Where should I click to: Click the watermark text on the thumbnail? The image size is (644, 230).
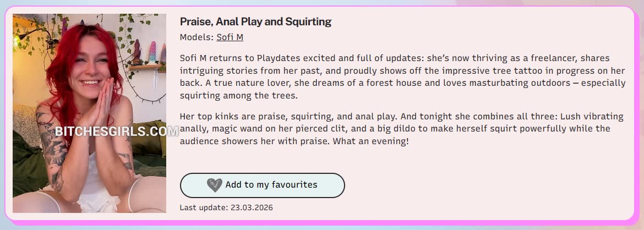click(116, 131)
